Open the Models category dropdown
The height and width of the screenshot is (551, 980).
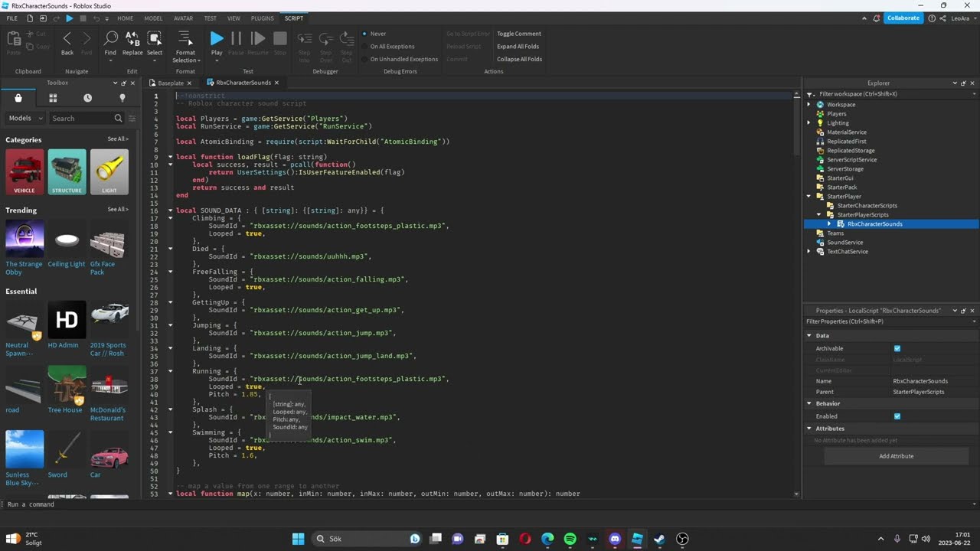tap(25, 119)
